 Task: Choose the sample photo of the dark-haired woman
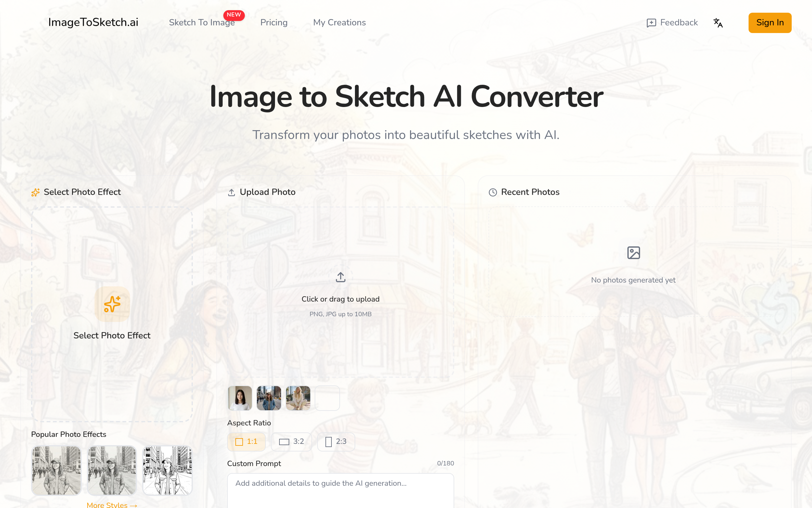[240, 398]
